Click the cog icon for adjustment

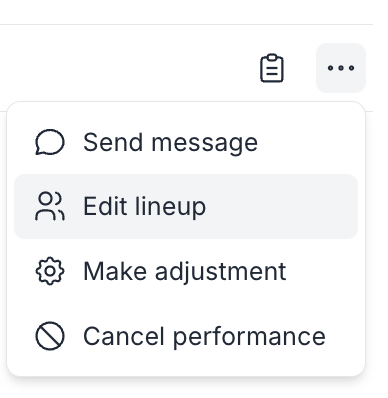[x=50, y=271]
